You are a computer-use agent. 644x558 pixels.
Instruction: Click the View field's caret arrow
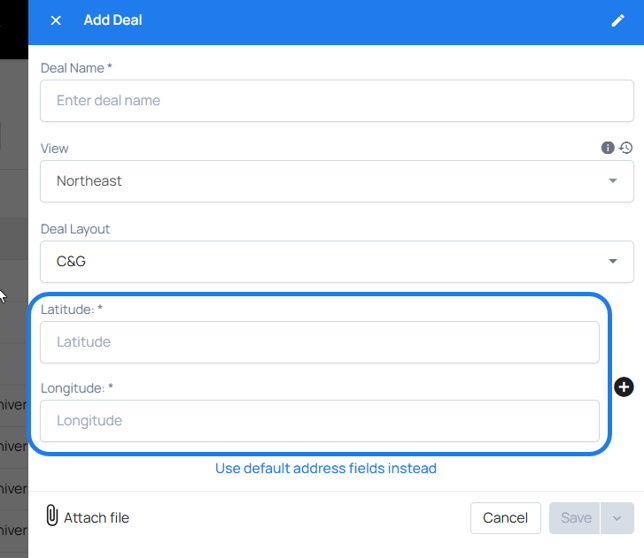[612, 181]
